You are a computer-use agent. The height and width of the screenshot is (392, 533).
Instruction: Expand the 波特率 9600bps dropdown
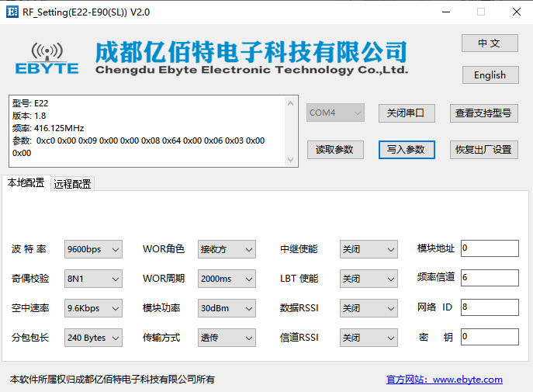click(x=93, y=249)
